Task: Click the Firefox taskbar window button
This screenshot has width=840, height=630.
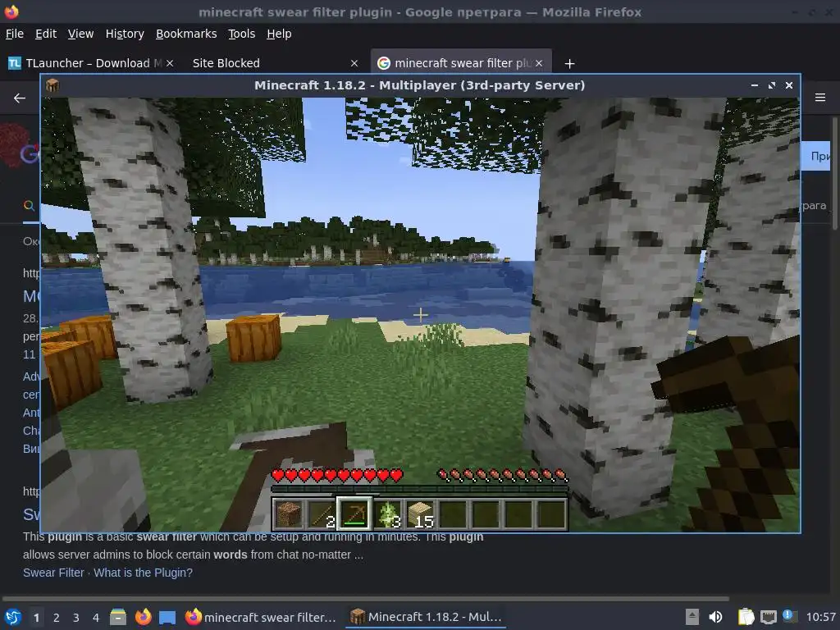Action: tap(261, 617)
